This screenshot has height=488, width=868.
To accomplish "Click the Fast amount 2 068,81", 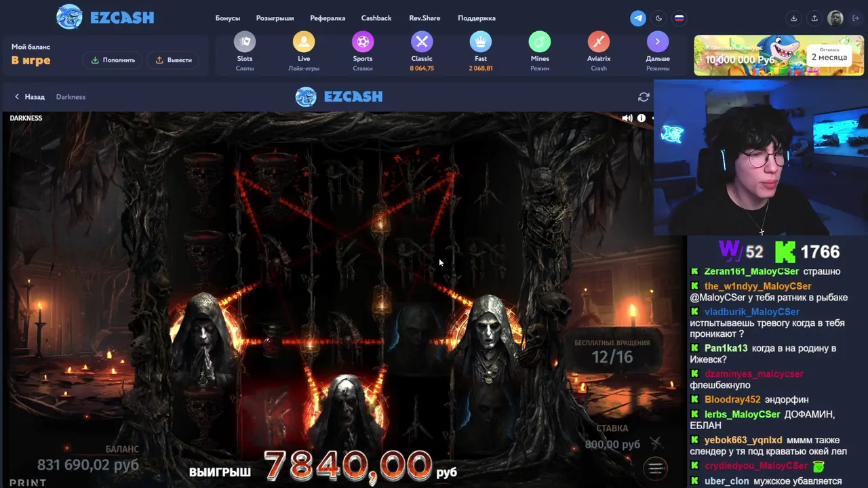I will 481,68.
